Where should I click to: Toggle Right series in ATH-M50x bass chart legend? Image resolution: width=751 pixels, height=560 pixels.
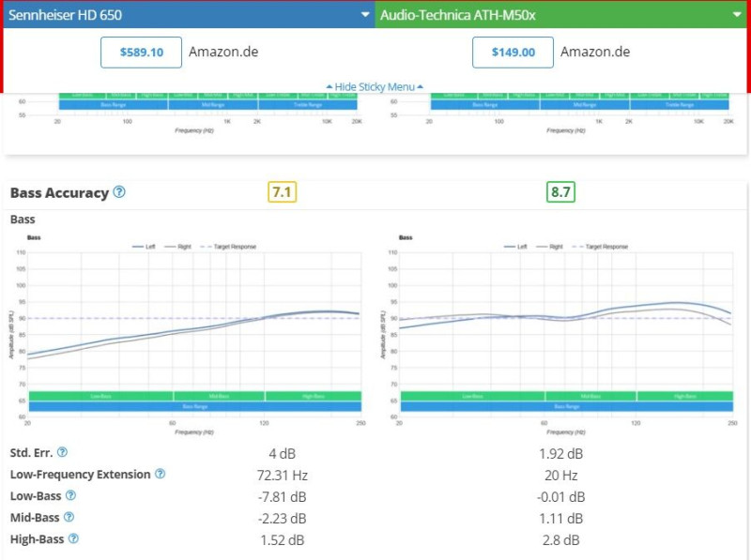click(549, 247)
